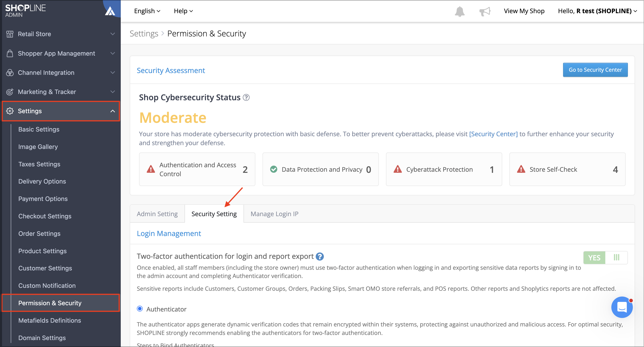The image size is (644, 347).
Task: Open Image Gallery in sidebar
Action: tap(38, 147)
